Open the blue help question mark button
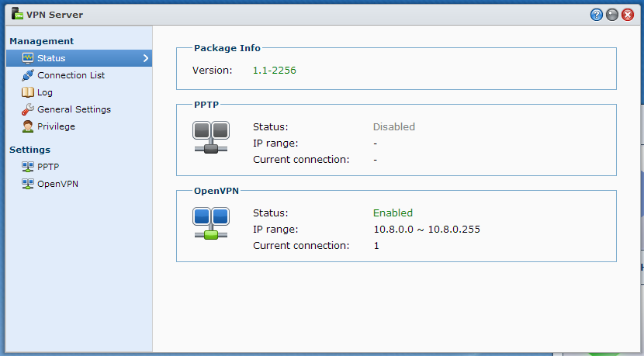644x356 pixels. (597, 15)
